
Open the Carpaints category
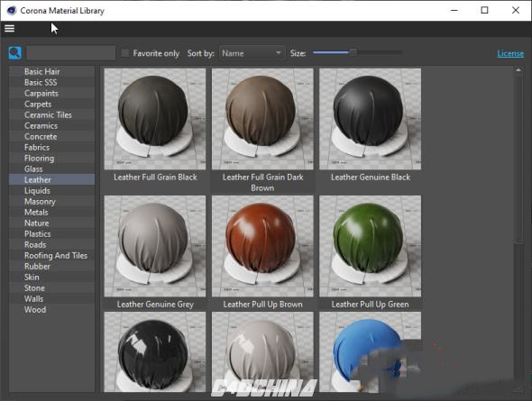(52, 93)
